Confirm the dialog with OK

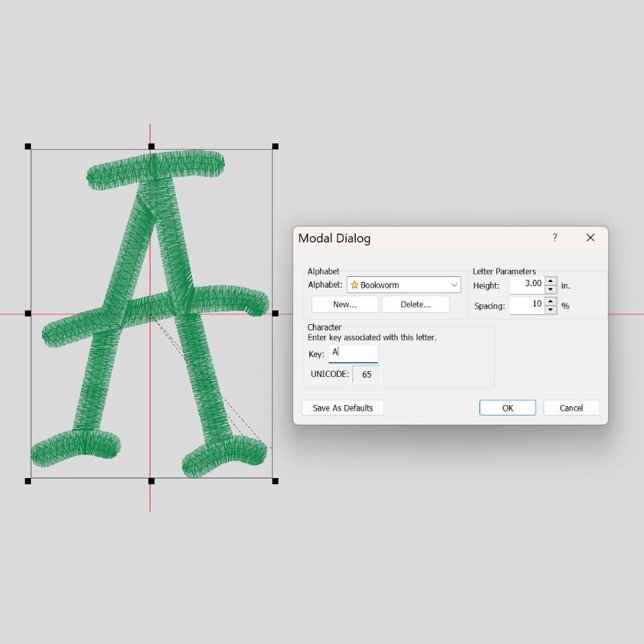[508, 408]
